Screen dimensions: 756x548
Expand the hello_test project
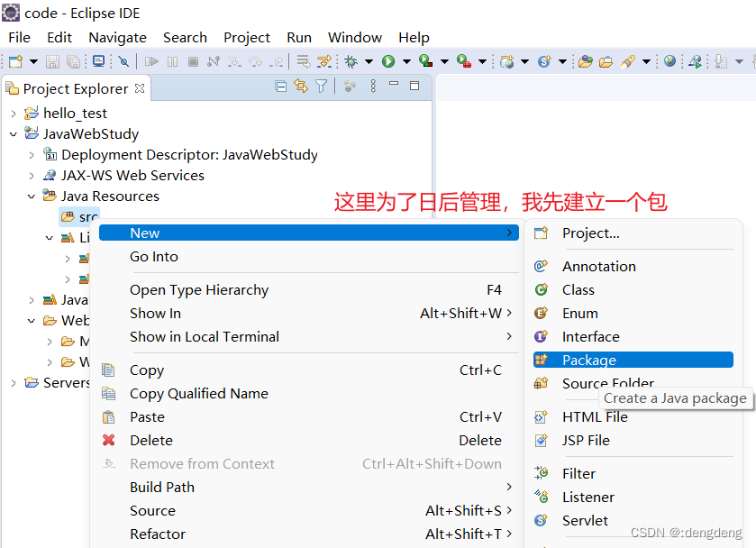coord(14,114)
